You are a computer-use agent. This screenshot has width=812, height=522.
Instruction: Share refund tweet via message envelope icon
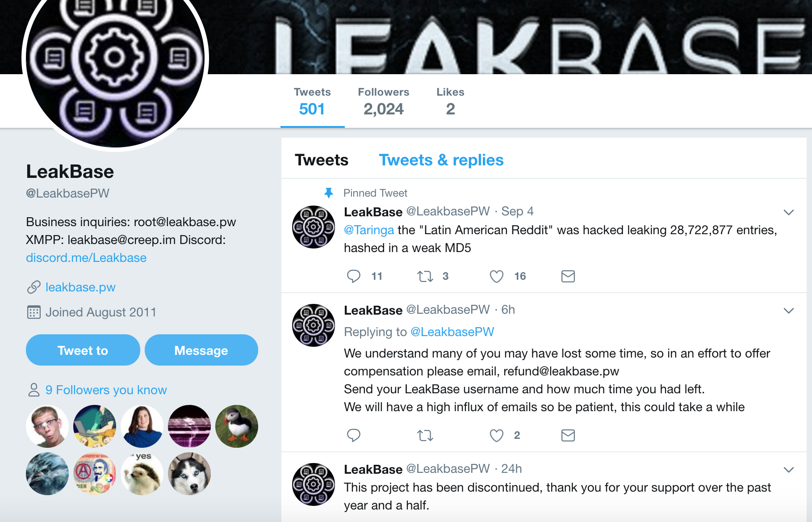(568, 435)
